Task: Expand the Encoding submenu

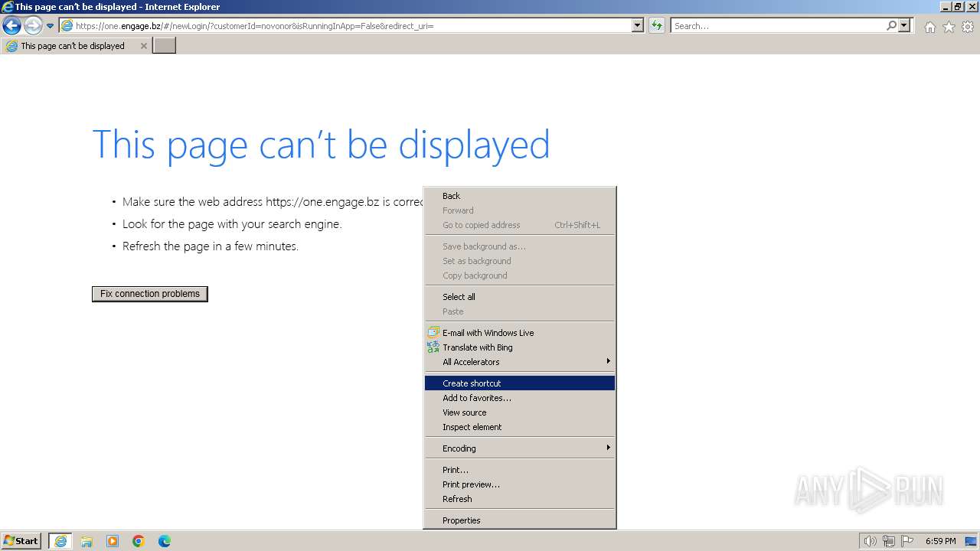Action: [x=520, y=448]
